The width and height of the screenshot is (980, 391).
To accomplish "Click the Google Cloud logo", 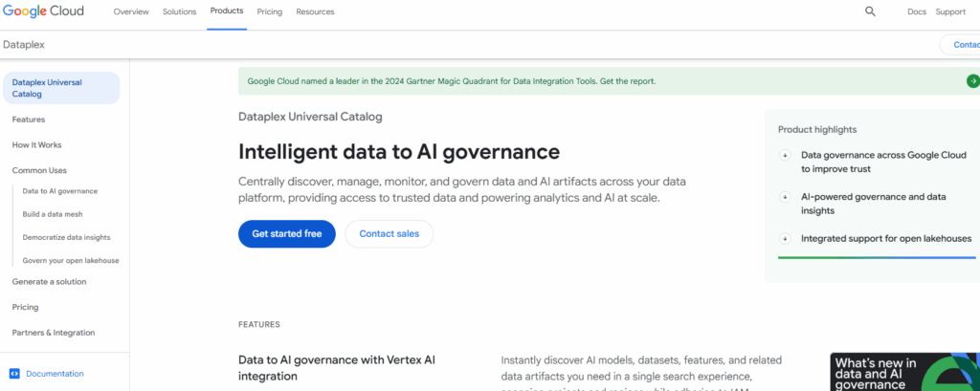I will tap(43, 11).
